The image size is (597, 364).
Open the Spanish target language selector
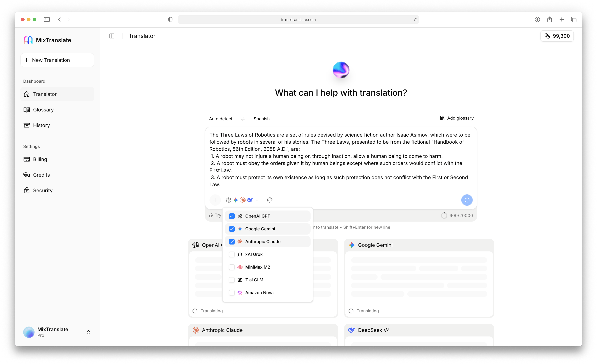tap(261, 119)
